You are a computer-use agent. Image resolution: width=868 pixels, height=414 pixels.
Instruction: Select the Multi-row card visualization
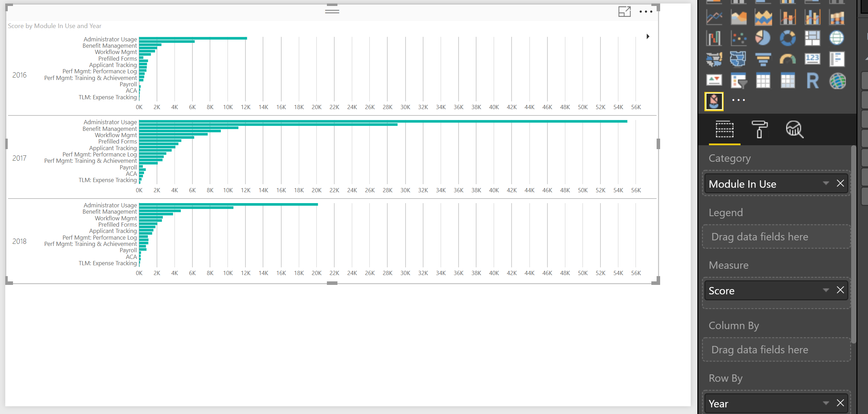pos(837,59)
